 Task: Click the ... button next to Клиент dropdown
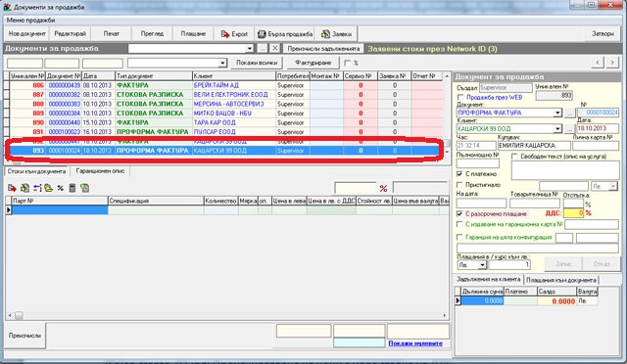[x=569, y=128]
